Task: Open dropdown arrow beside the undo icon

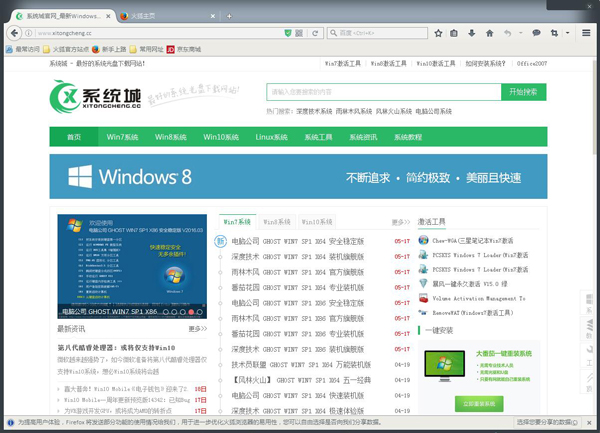Action: tap(520, 33)
